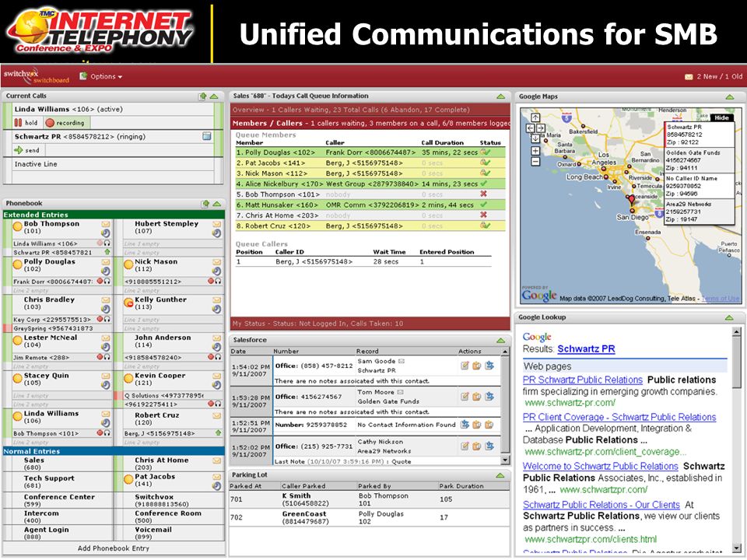
Task: Click do-not-disturb status dot for Kelly Gunther
Action: click(x=128, y=303)
